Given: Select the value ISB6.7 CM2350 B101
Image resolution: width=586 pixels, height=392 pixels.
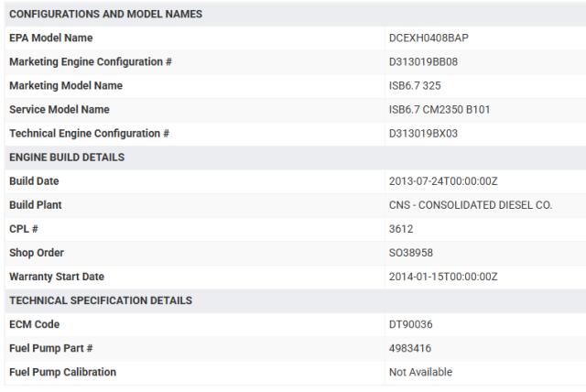Looking at the screenshot, I should pos(441,110).
